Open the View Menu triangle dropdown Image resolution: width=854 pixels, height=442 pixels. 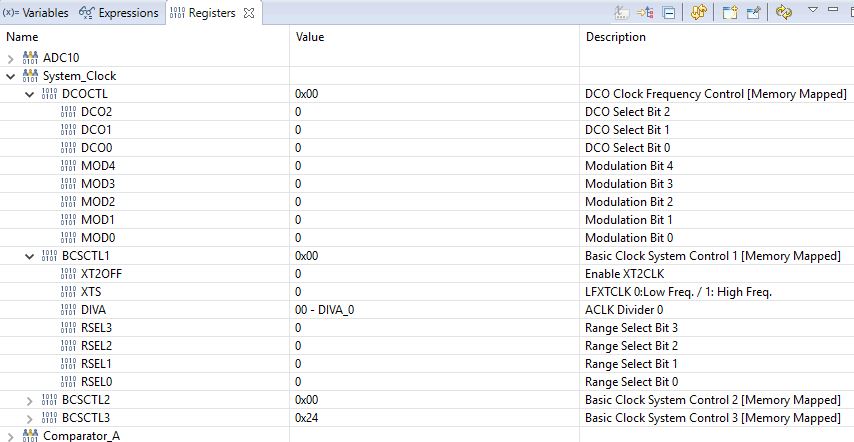coord(812,11)
